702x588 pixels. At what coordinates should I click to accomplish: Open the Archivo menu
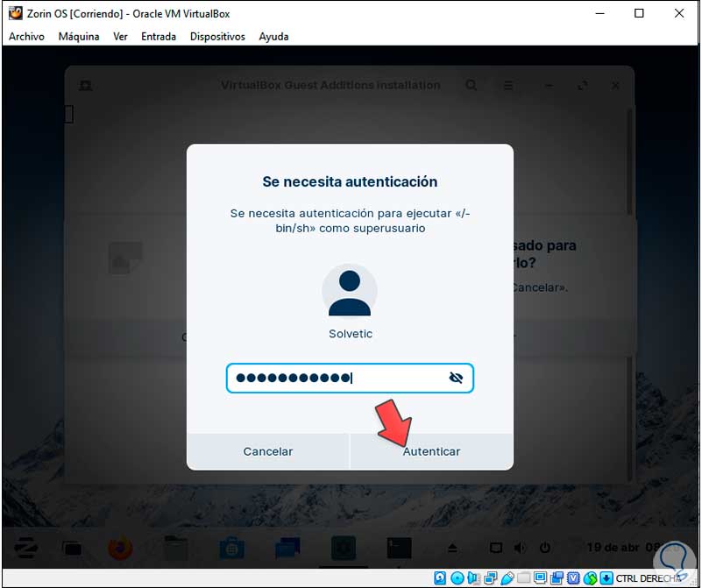point(26,37)
